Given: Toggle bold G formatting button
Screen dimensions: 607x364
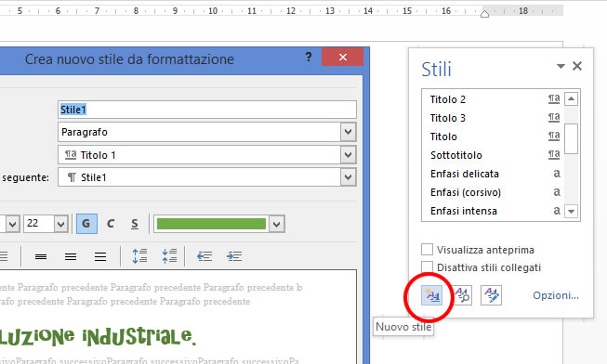Looking at the screenshot, I should [86, 224].
